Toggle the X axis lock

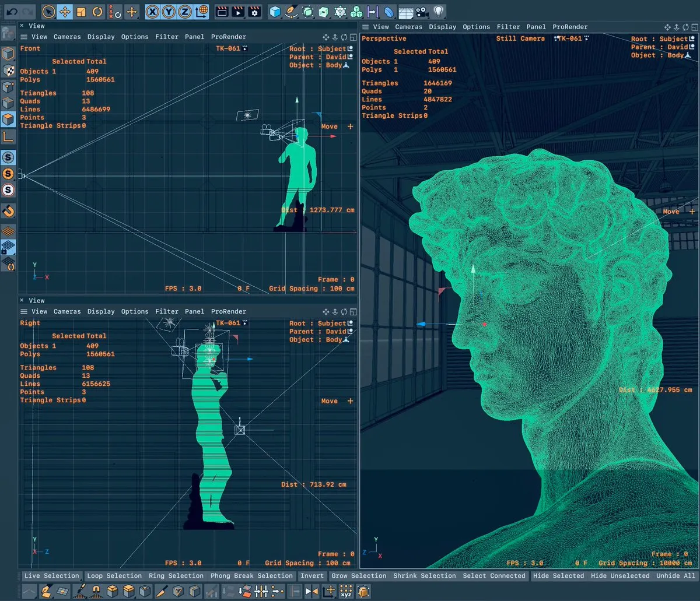152,11
